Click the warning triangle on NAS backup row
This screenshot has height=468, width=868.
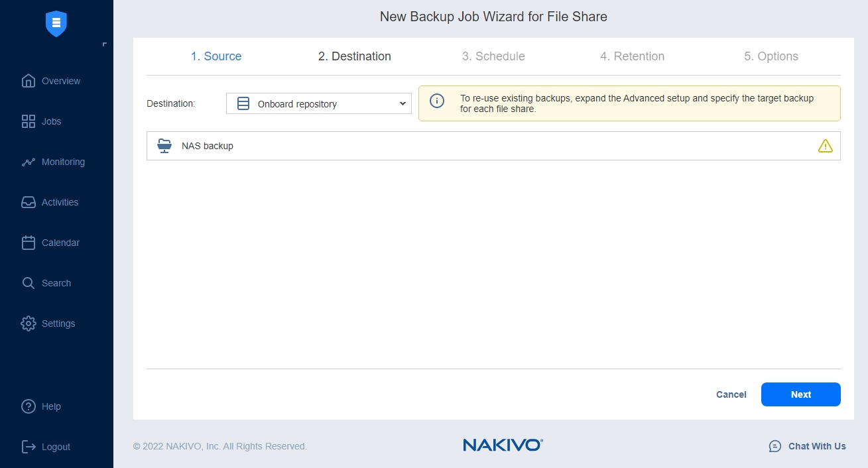tap(825, 145)
